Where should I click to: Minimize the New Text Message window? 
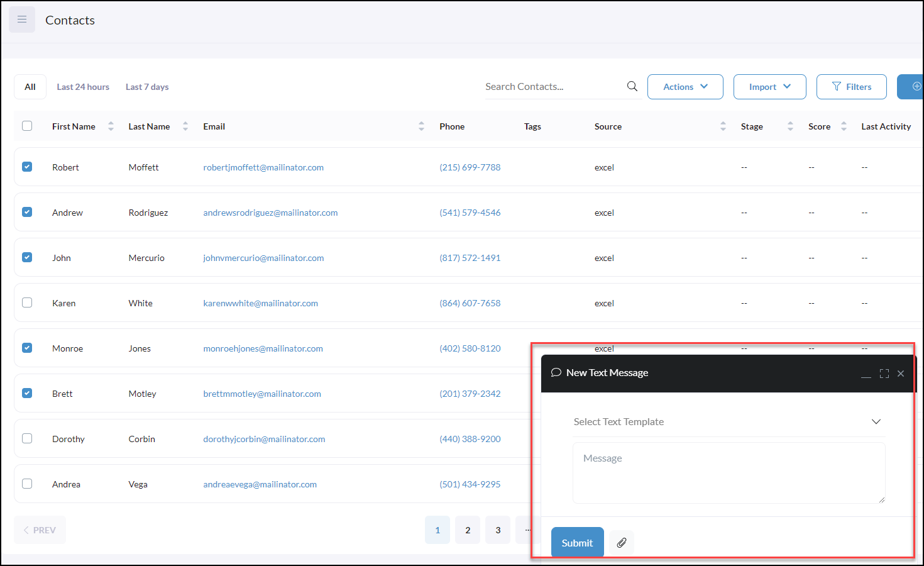pyautogui.click(x=866, y=375)
